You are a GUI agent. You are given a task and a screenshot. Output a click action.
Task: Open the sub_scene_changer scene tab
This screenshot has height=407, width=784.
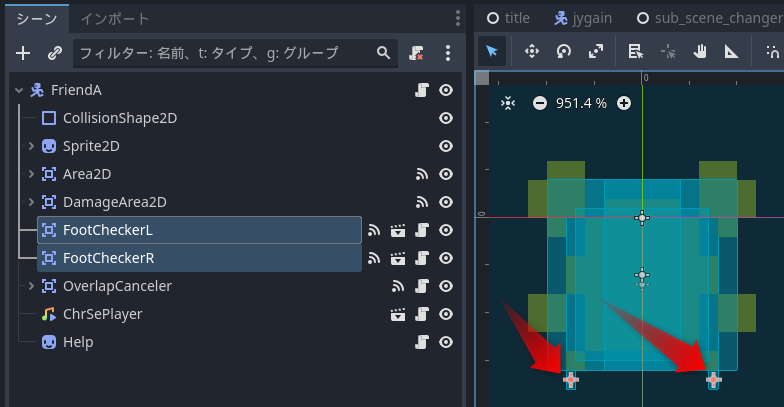click(x=710, y=18)
